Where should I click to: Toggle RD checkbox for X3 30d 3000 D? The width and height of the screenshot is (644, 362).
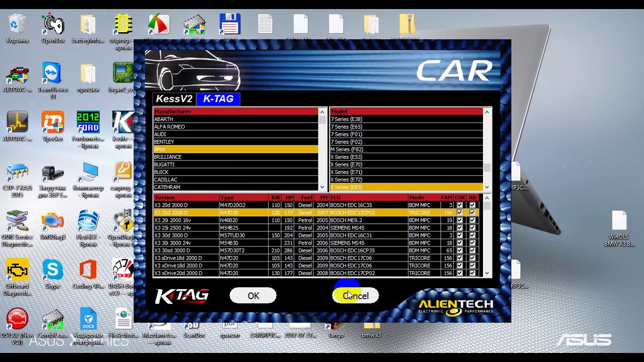[472, 235]
